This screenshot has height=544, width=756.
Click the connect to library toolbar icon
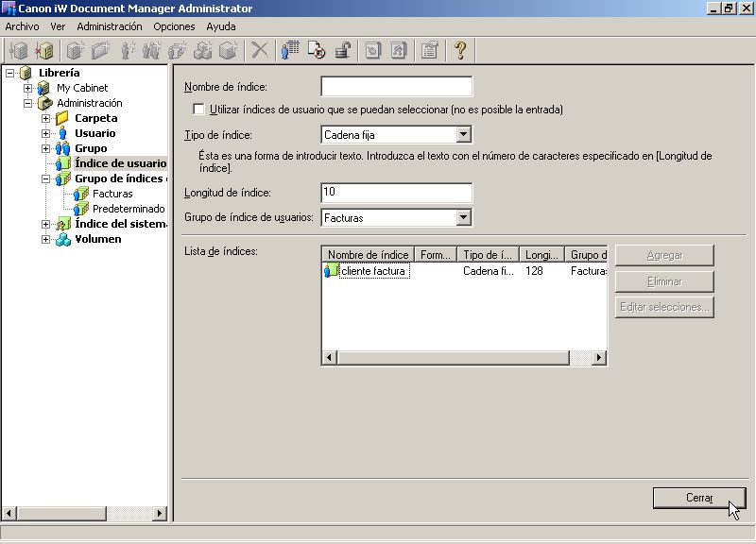(x=19, y=50)
